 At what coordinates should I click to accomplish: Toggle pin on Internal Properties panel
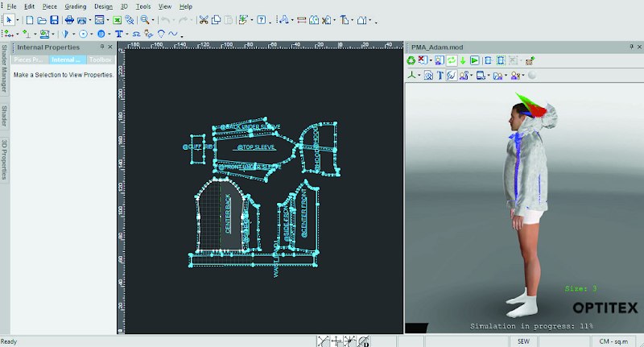[x=103, y=48]
